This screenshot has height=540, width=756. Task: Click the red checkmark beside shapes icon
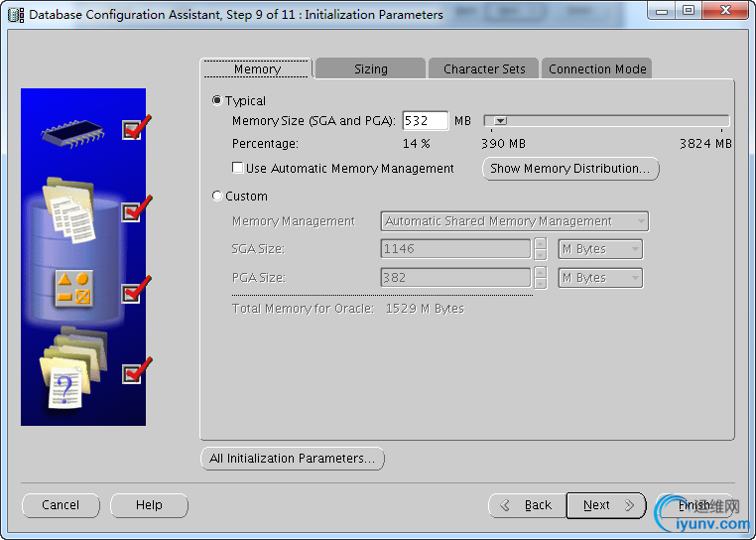(x=136, y=290)
